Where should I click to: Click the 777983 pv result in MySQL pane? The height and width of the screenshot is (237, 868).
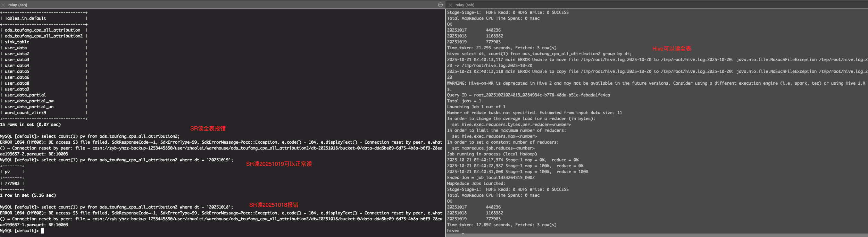click(12, 184)
